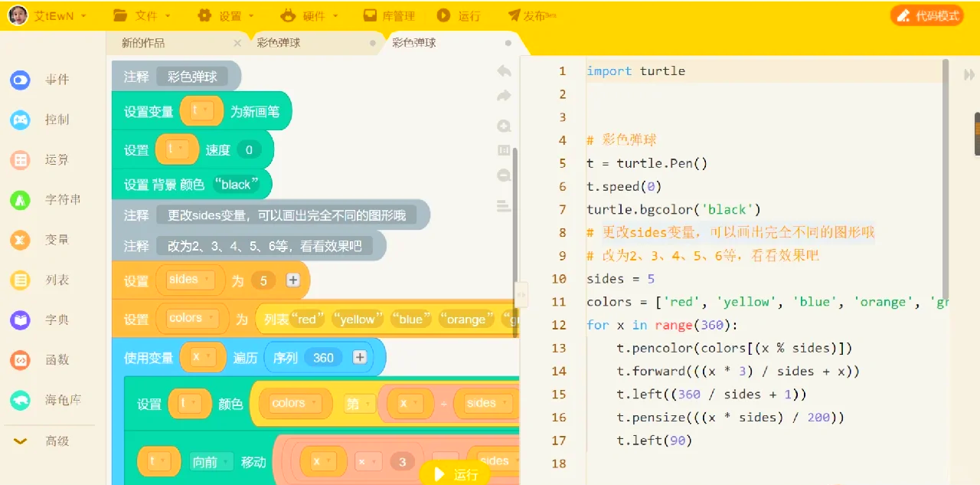This screenshot has height=485, width=980.
Task: Click the double-arrow icon beside code
Action: click(x=969, y=75)
